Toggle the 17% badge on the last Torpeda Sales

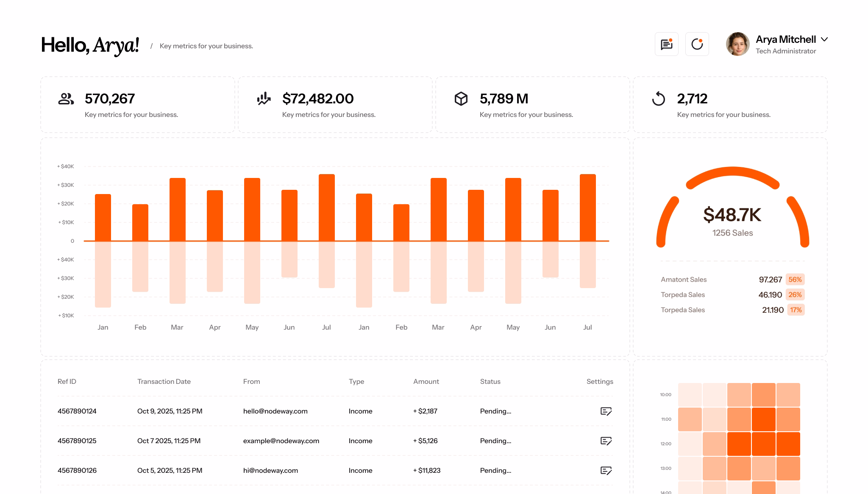point(795,310)
